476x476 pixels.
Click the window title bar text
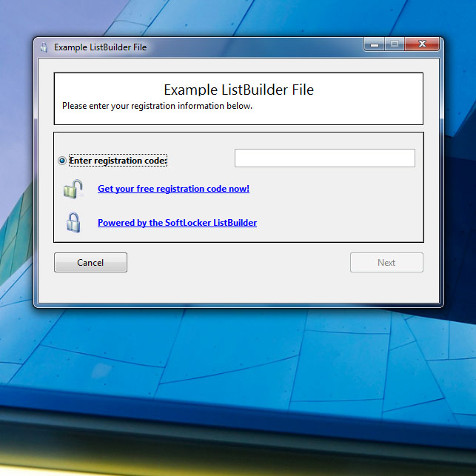[x=100, y=47]
